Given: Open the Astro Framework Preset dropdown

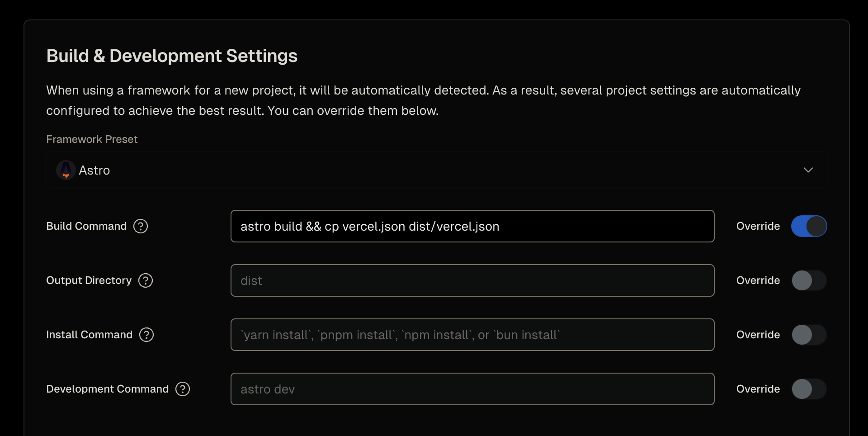Looking at the screenshot, I should pos(436,170).
